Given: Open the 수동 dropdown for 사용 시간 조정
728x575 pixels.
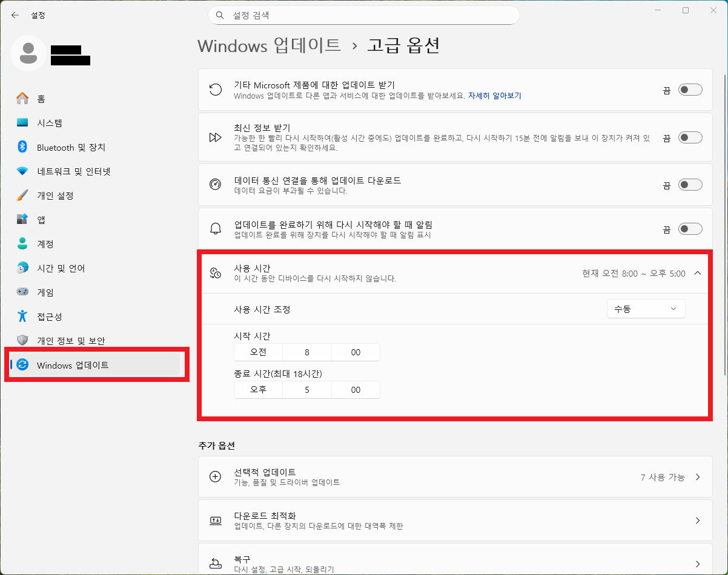Looking at the screenshot, I should tap(646, 309).
